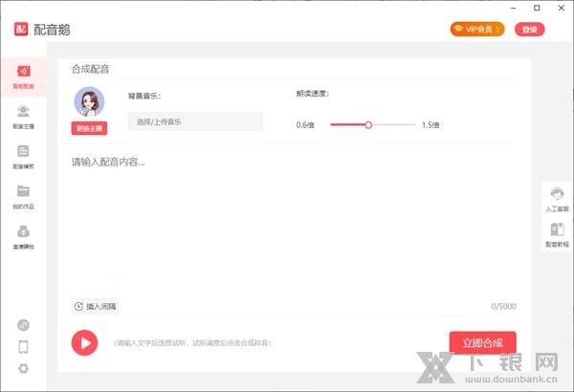The image size is (574, 392).
Task: Open the 配音教程 tutorial
Action: (557, 235)
